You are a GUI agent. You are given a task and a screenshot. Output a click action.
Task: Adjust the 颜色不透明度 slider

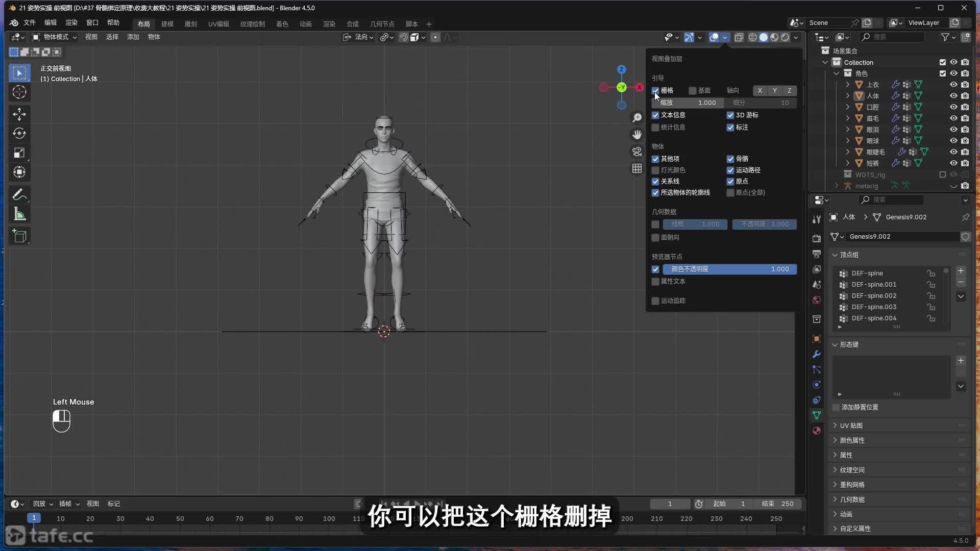(729, 269)
